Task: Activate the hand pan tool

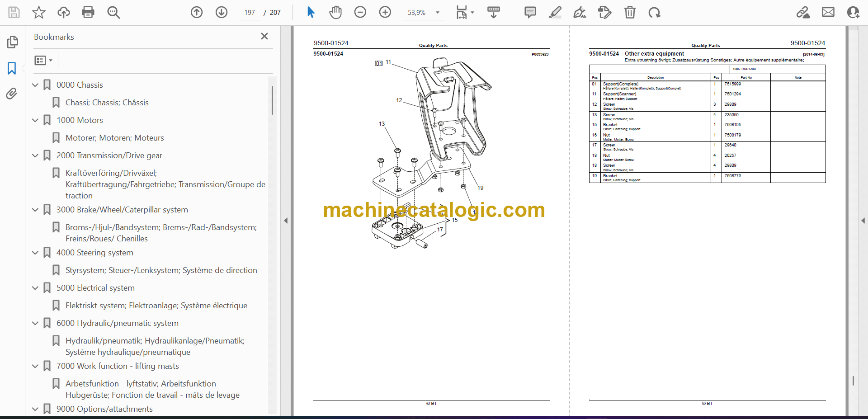Action: click(x=335, y=12)
